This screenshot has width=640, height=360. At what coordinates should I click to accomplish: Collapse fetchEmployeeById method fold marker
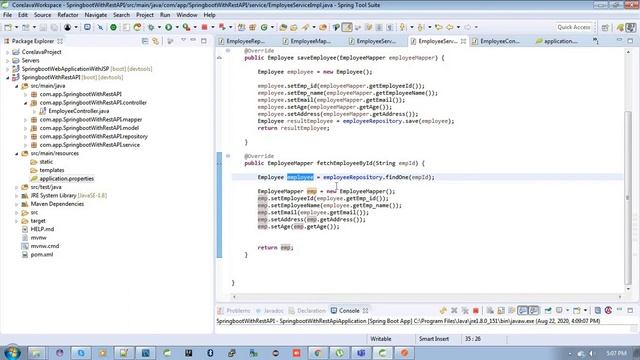pos(228,156)
